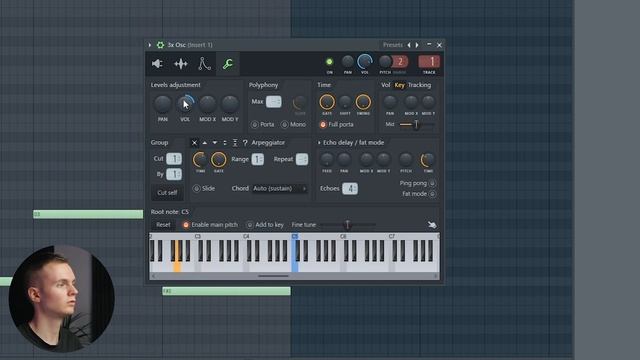Open the plugin editor tab (plug icon)
Image resolution: width=640 pixels, height=360 pixels.
[x=158, y=64]
